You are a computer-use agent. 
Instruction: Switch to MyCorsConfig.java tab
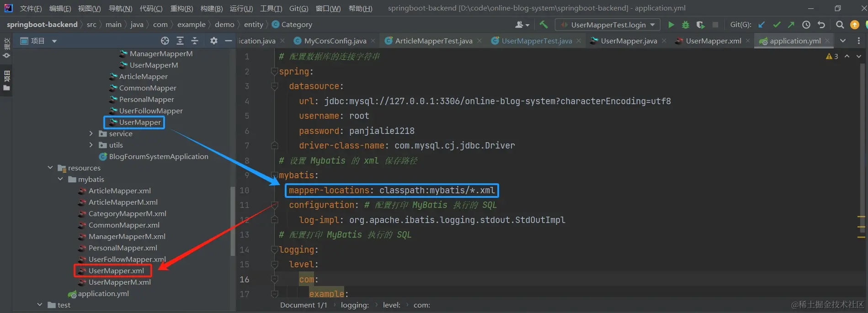[x=335, y=41]
